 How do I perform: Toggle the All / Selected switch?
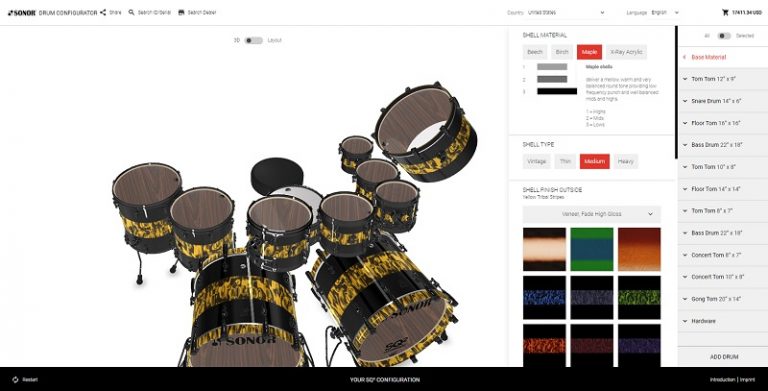click(724, 36)
